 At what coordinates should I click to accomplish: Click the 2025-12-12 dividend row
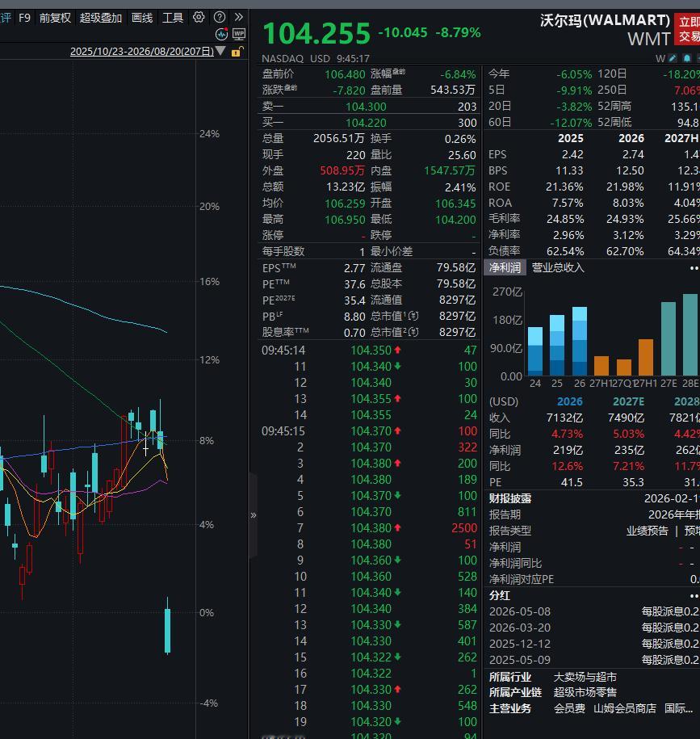[x=593, y=644]
